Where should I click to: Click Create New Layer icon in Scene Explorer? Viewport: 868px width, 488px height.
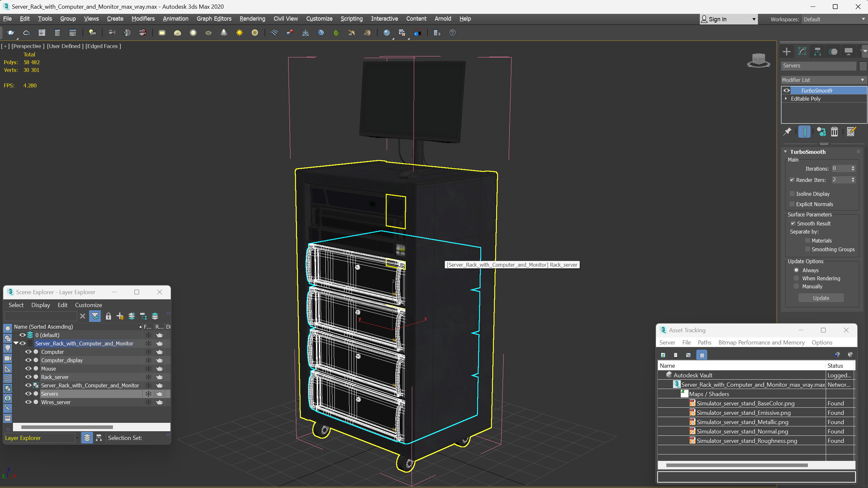[120, 316]
